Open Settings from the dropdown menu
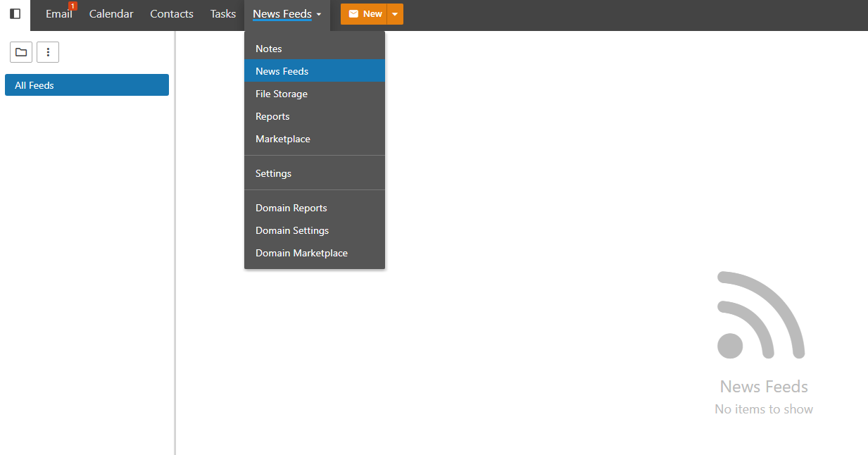The image size is (868, 455). pyautogui.click(x=273, y=173)
